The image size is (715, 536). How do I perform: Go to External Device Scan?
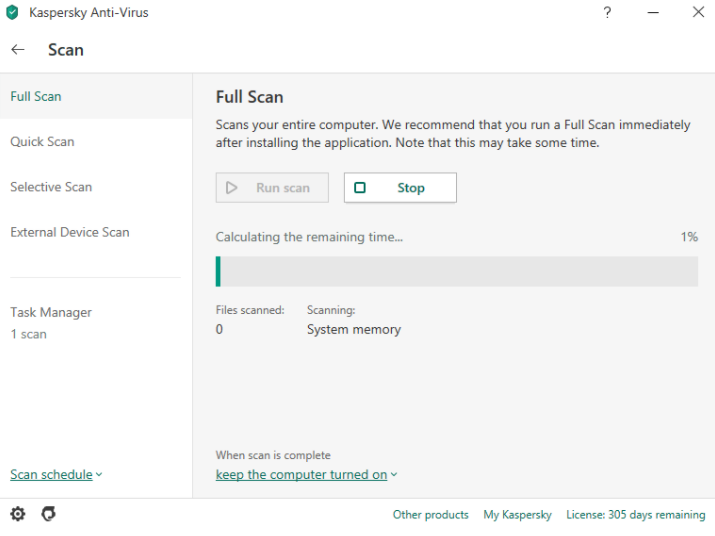coord(70,232)
